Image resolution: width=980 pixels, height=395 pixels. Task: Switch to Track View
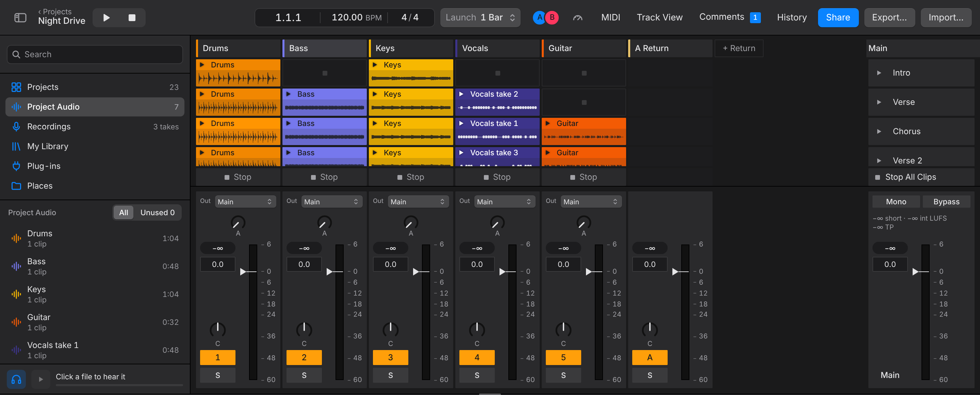point(659,17)
